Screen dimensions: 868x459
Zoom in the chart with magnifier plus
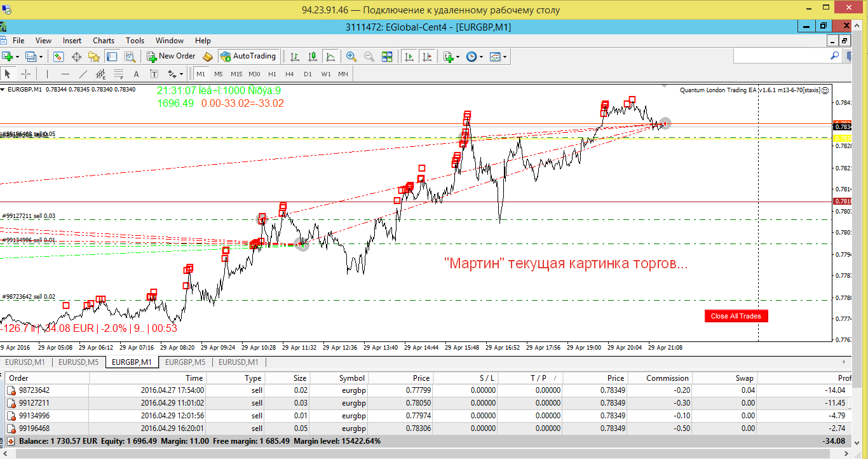[x=351, y=57]
